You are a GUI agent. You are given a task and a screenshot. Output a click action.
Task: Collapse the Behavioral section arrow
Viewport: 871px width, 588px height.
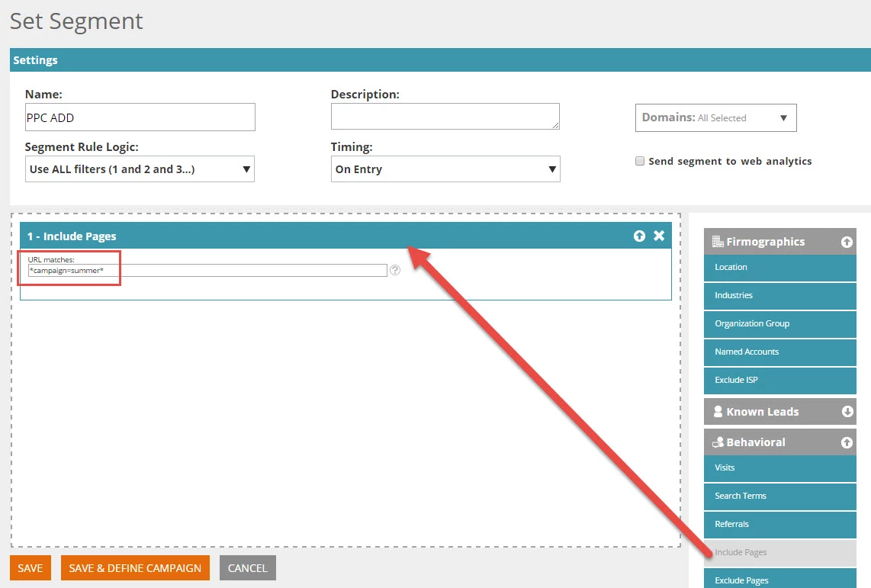[847, 442]
